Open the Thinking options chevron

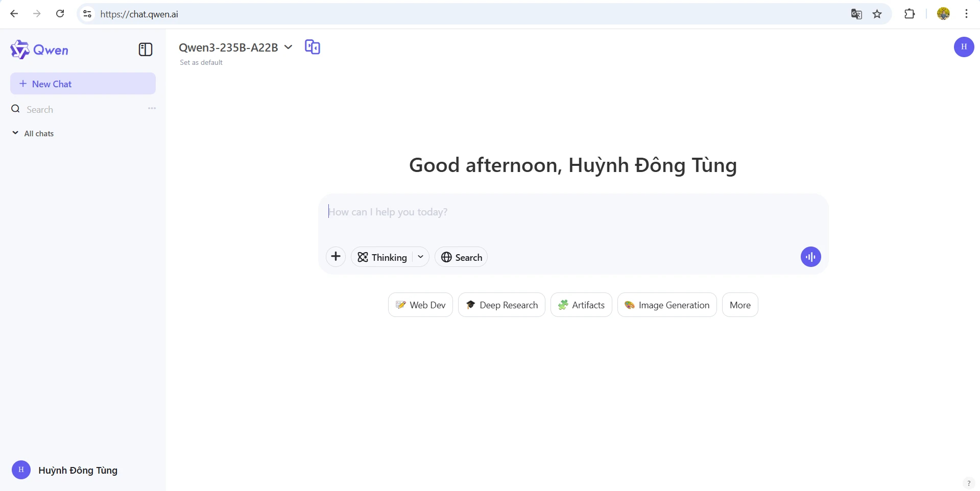tap(420, 257)
